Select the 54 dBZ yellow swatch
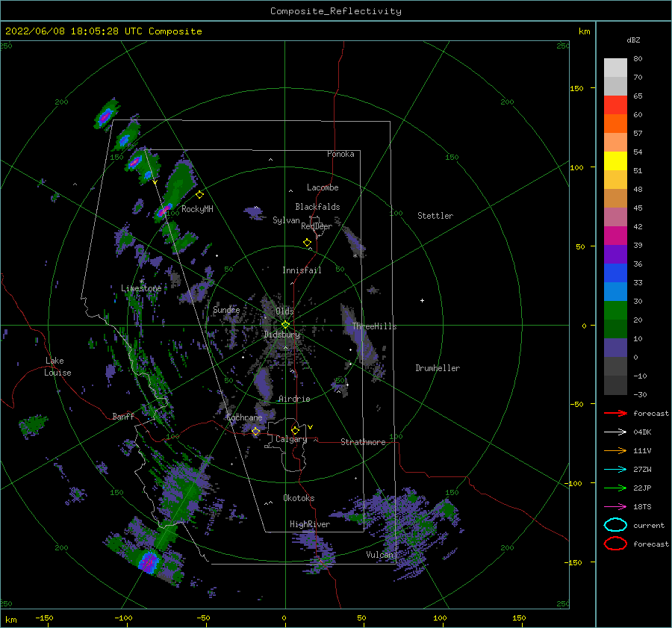The image size is (672, 628). [x=615, y=161]
